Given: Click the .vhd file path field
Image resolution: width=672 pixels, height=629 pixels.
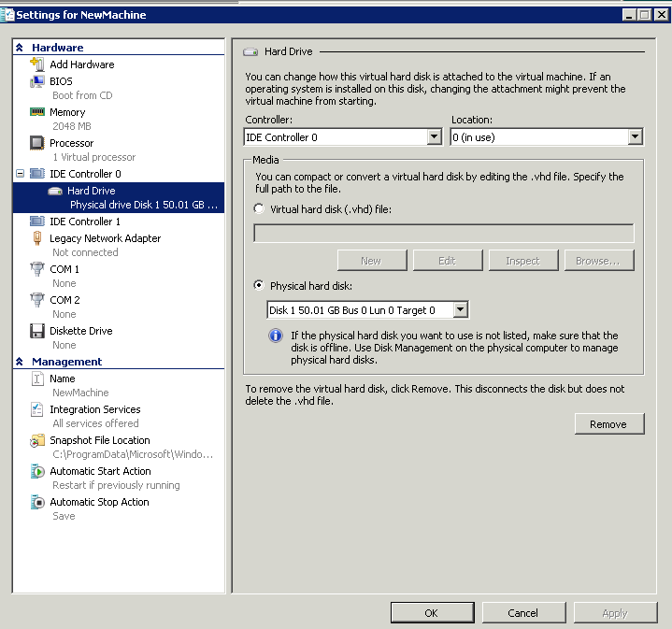Looking at the screenshot, I should click(x=444, y=233).
